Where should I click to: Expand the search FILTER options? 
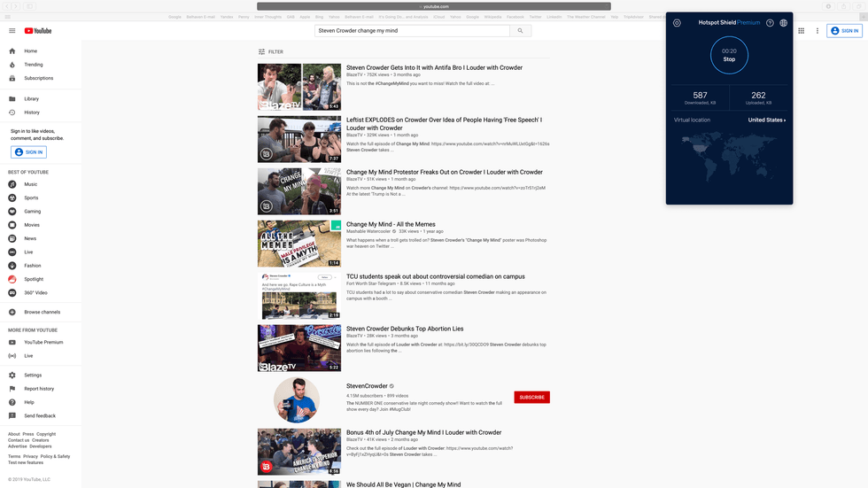[271, 52]
